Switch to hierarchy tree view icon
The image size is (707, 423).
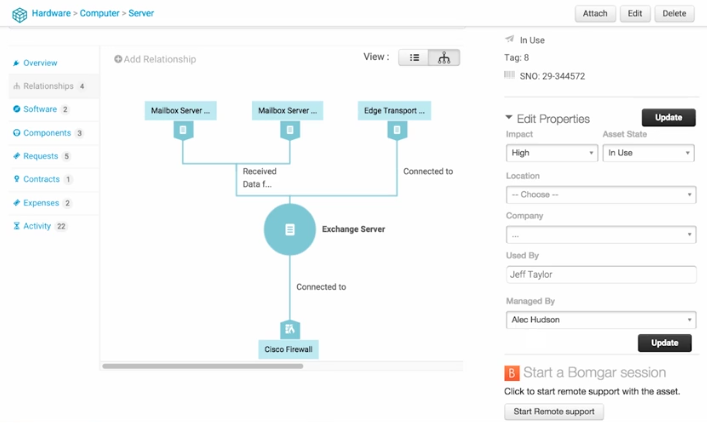444,58
